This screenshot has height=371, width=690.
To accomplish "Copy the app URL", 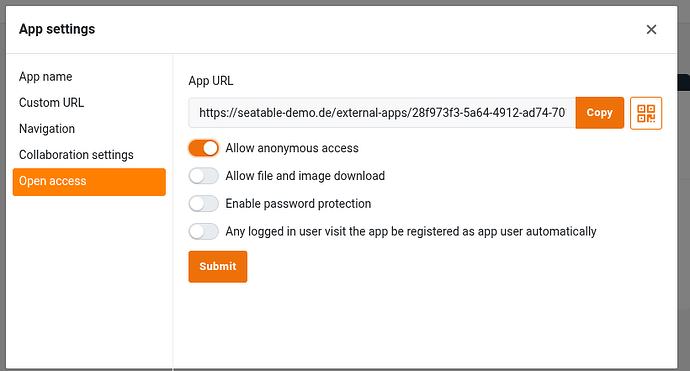I will click(599, 113).
